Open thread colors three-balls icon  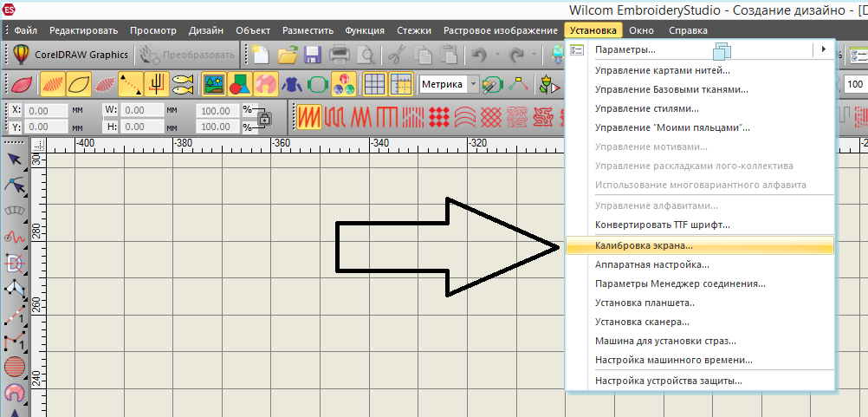click(344, 84)
